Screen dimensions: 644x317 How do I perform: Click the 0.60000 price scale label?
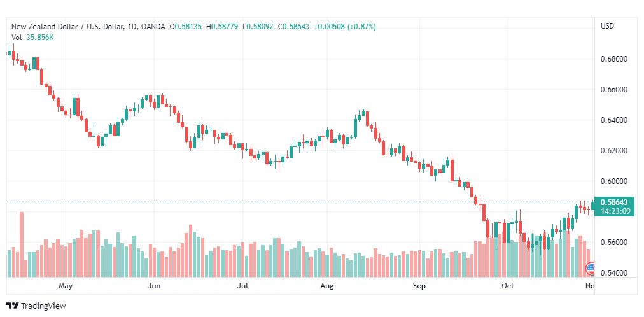[x=613, y=181]
